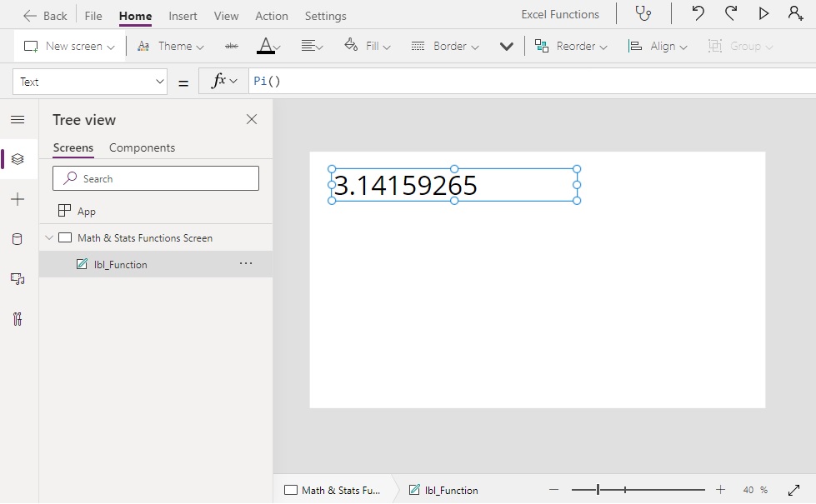Collapse Math & Stats Functions Screen tree
This screenshot has width=816, height=504.
click(x=49, y=237)
